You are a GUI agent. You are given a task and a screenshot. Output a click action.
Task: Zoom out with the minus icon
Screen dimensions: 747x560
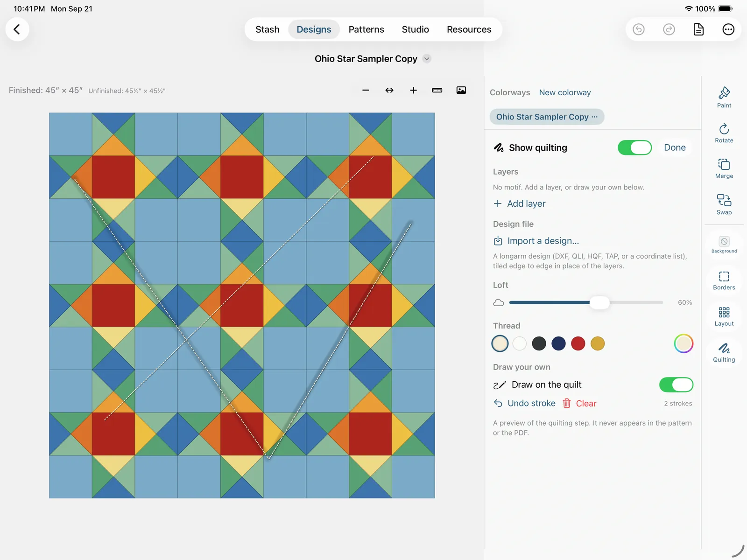coord(366,90)
